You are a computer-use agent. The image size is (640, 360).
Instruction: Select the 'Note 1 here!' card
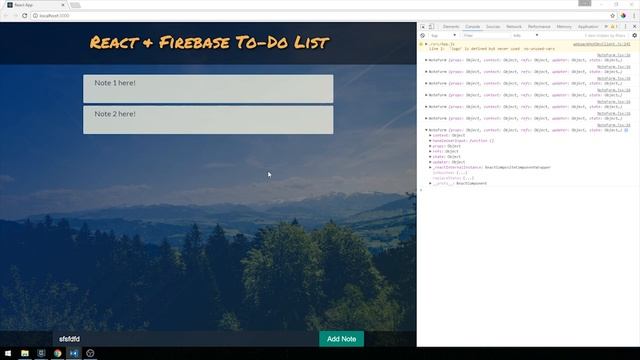click(208, 89)
